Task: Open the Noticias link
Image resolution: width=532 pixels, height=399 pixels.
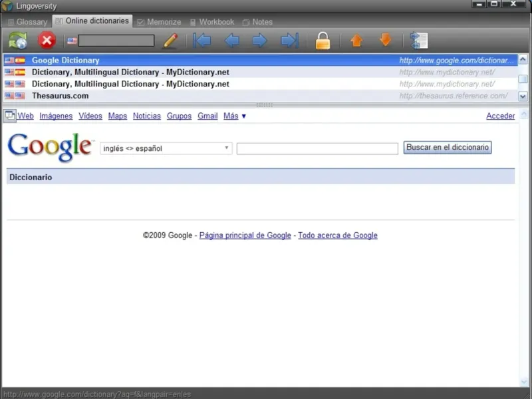Action: pyautogui.click(x=146, y=116)
